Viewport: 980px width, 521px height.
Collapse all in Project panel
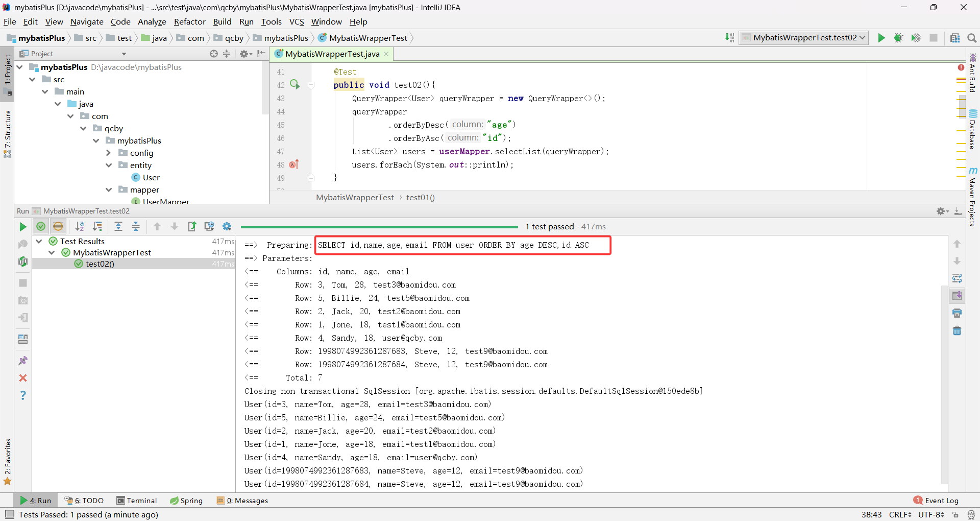click(x=227, y=54)
